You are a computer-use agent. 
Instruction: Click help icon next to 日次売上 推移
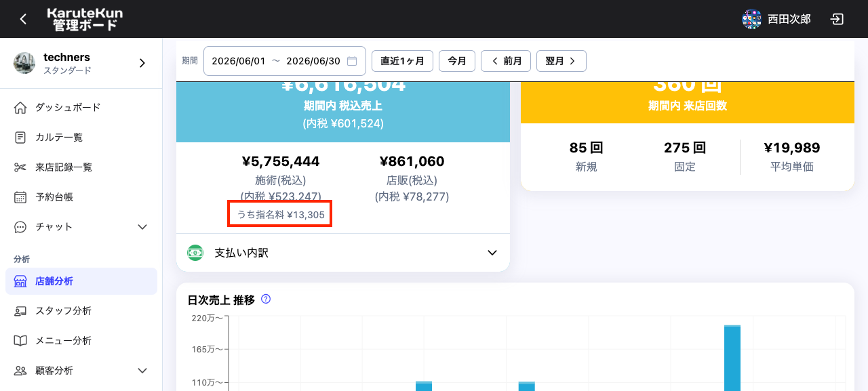click(x=266, y=299)
